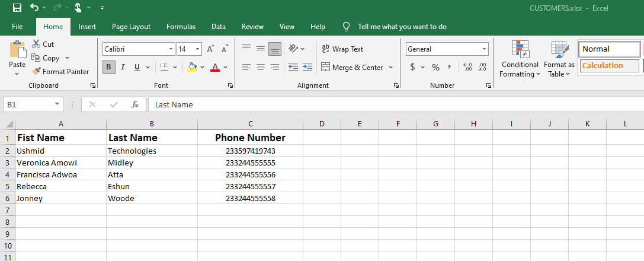The width and height of the screenshot is (644, 261).
Task: Toggle Wrap Text for selected cell
Action: (342, 49)
